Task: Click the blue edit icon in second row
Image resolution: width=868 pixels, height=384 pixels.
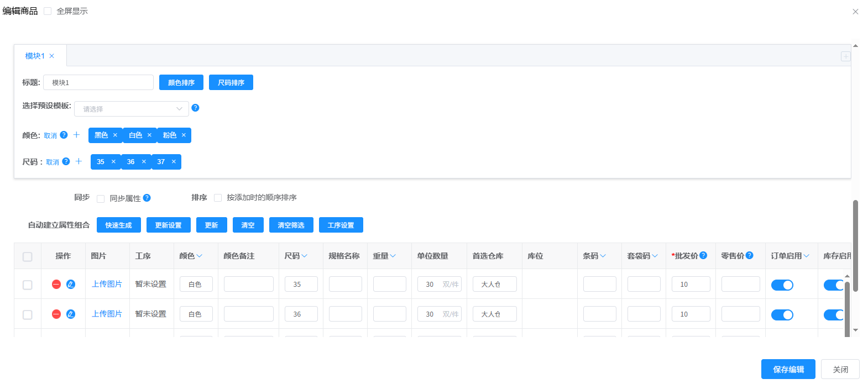Action: pos(71,314)
